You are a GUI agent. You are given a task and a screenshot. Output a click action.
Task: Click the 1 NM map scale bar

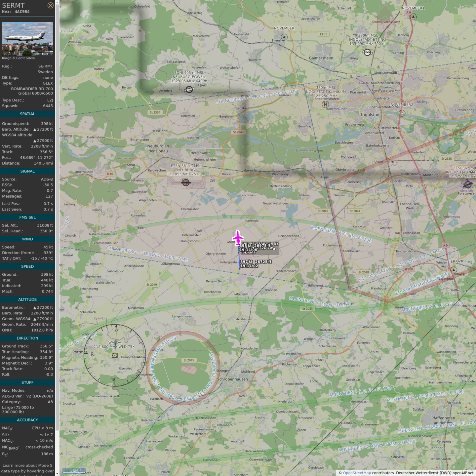tap(74, 471)
